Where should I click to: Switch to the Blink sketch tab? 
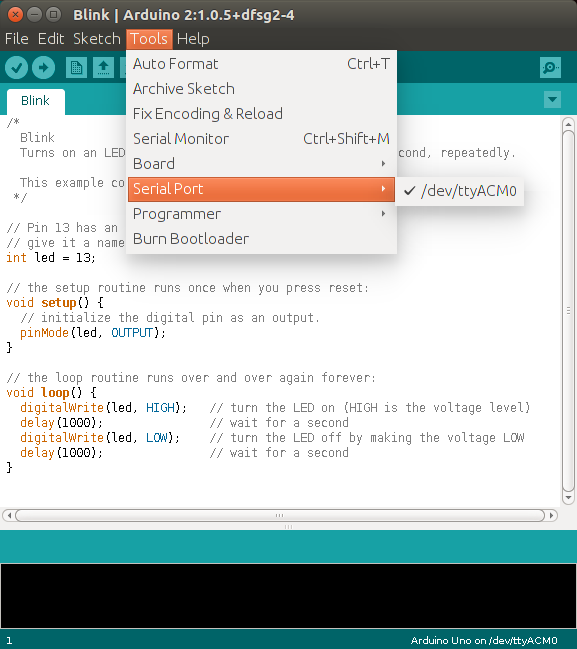[36, 101]
